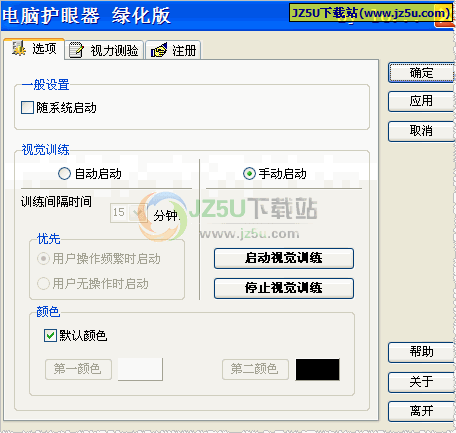Click the 默认颜色 label text
The height and width of the screenshot is (433, 456).
click(83, 335)
